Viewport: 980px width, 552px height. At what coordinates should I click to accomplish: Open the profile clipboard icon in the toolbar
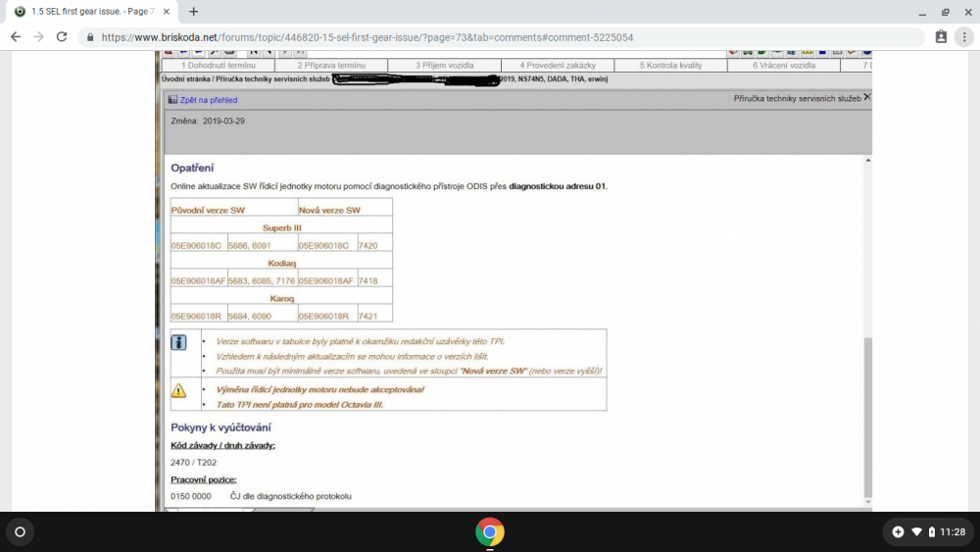(941, 37)
